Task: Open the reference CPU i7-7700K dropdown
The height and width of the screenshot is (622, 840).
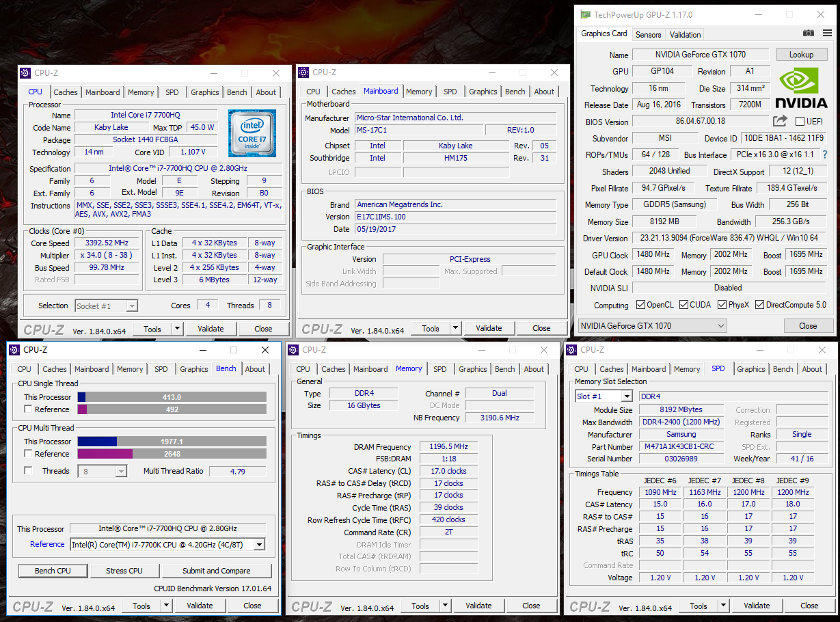Action: pos(167,545)
